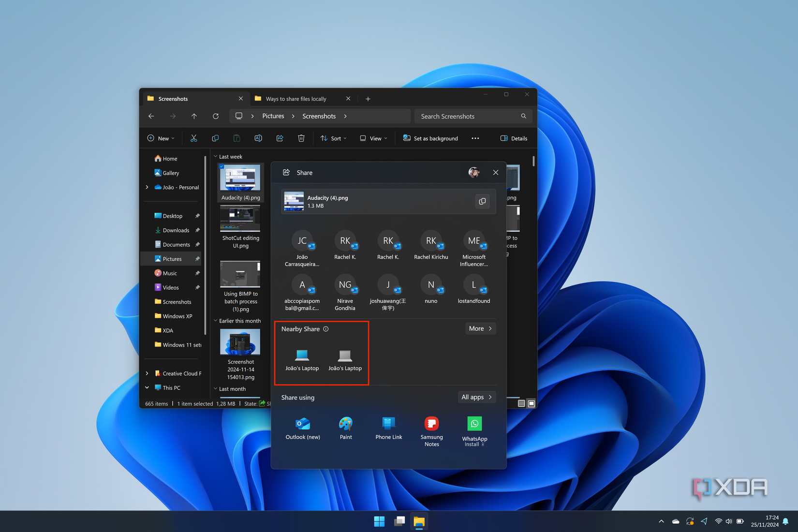Delete the selected file from the toolbar
Image resolution: width=798 pixels, height=532 pixels.
[301, 138]
